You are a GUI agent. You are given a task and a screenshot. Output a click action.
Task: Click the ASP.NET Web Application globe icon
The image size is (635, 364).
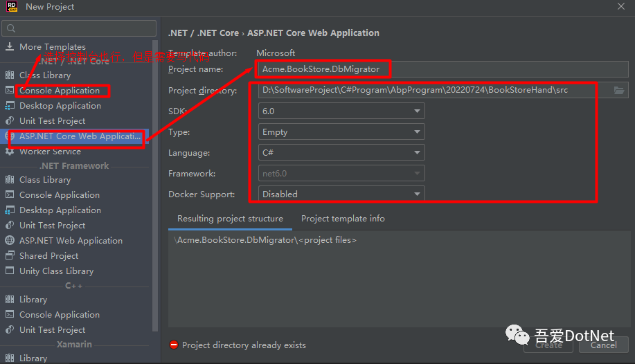coord(10,241)
